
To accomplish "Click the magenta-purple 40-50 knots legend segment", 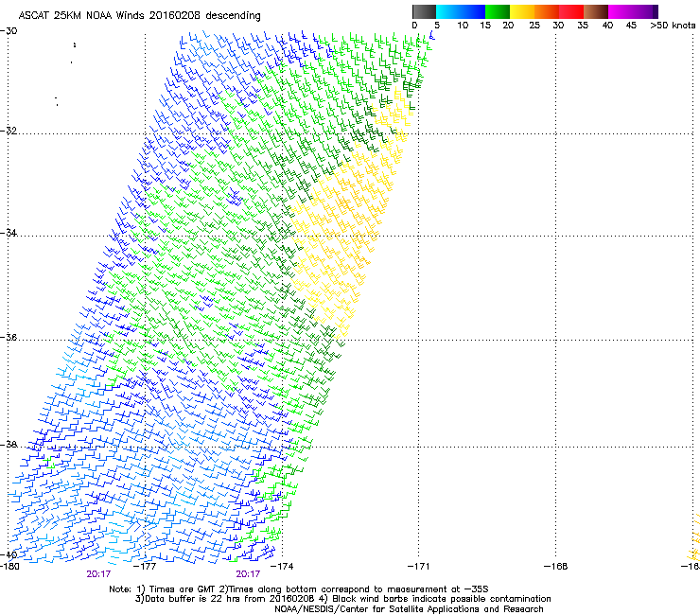I will (x=633, y=11).
